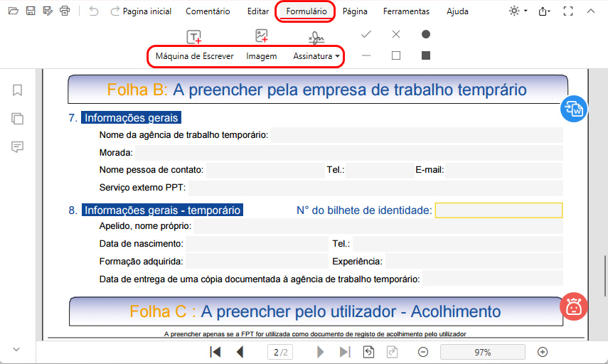Select the filled circle stamp tool
The height and width of the screenshot is (364, 608).
point(426,35)
